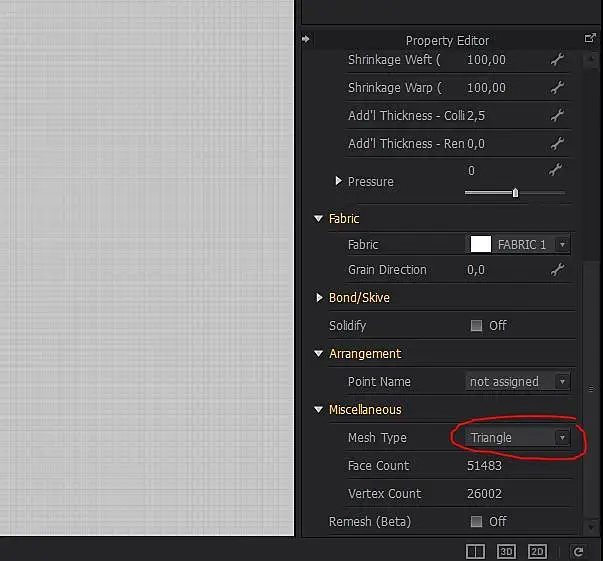Click the Property Editor scrollbar grip handle
The height and width of the screenshot is (561, 603).
pyautogui.click(x=591, y=389)
